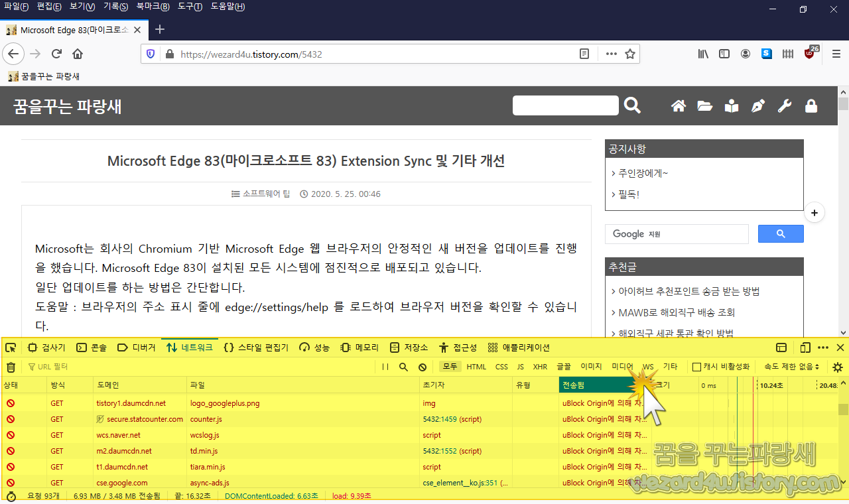
Task: Sort by 상태 column header
Action: pyautogui.click(x=23, y=385)
